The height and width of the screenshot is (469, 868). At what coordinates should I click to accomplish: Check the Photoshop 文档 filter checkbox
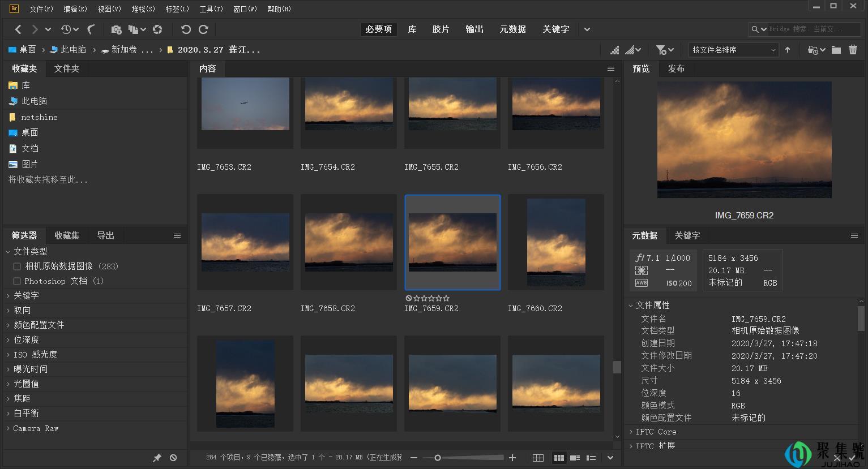pos(16,281)
